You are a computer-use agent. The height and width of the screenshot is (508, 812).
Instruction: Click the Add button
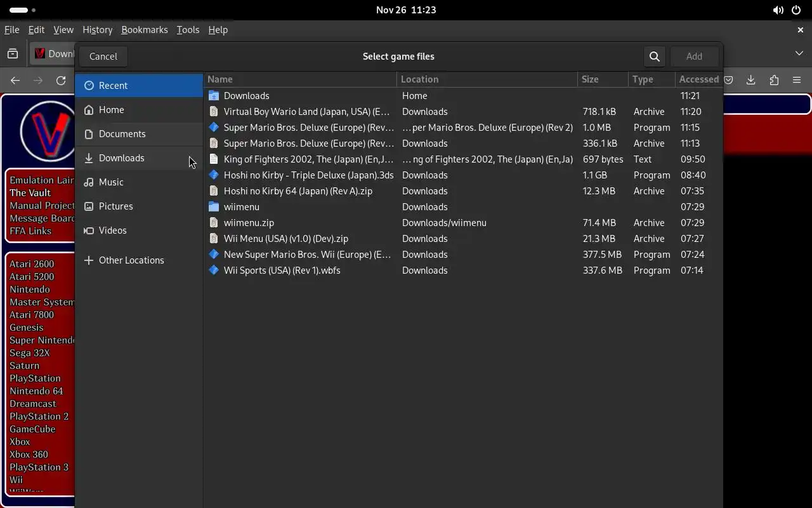pyautogui.click(x=694, y=57)
